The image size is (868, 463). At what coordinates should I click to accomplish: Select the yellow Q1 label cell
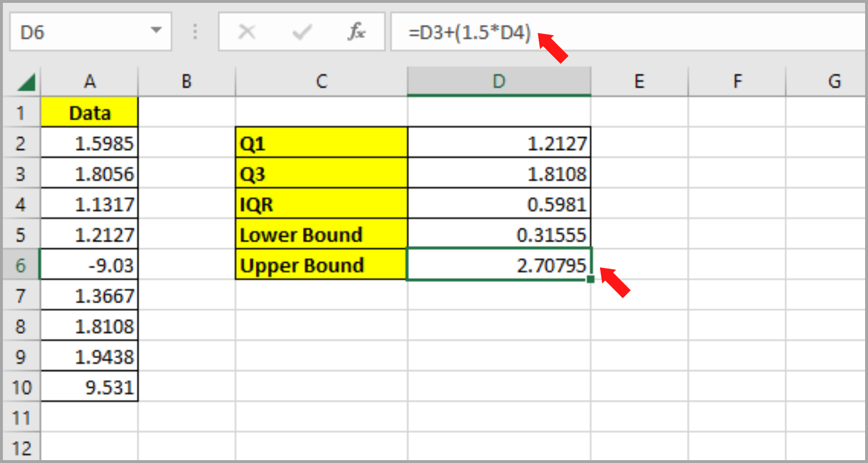click(321, 143)
